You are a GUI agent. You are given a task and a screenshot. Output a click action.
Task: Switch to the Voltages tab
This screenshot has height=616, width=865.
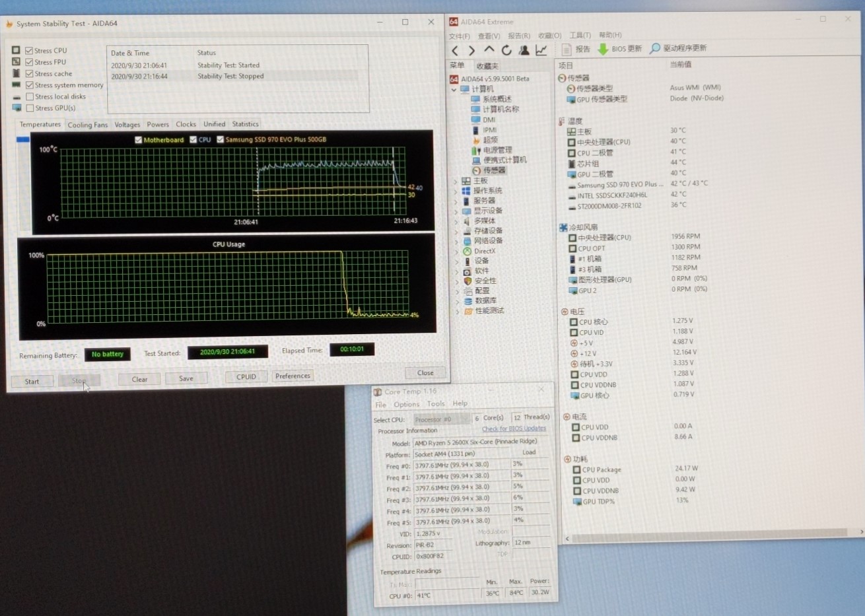click(x=127, y=124)
